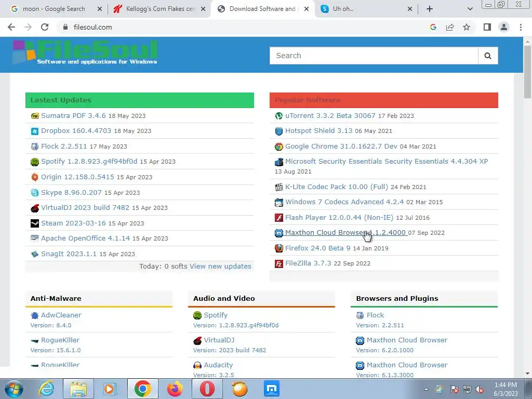This screenshot has width=532, height=399.
Task: Click the share page icon in address bar
Action: tap(450, 27)
